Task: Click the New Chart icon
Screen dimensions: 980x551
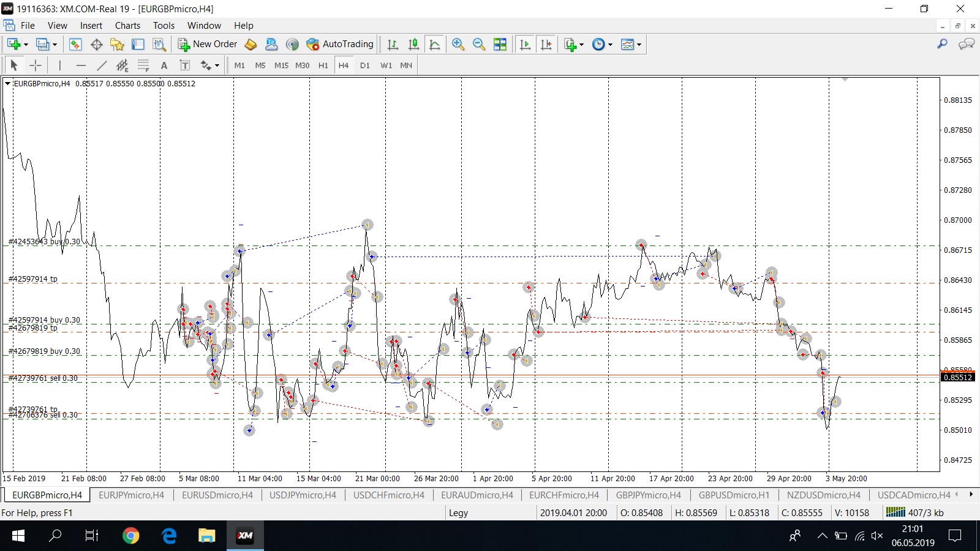Action: (x=13, y=44)
